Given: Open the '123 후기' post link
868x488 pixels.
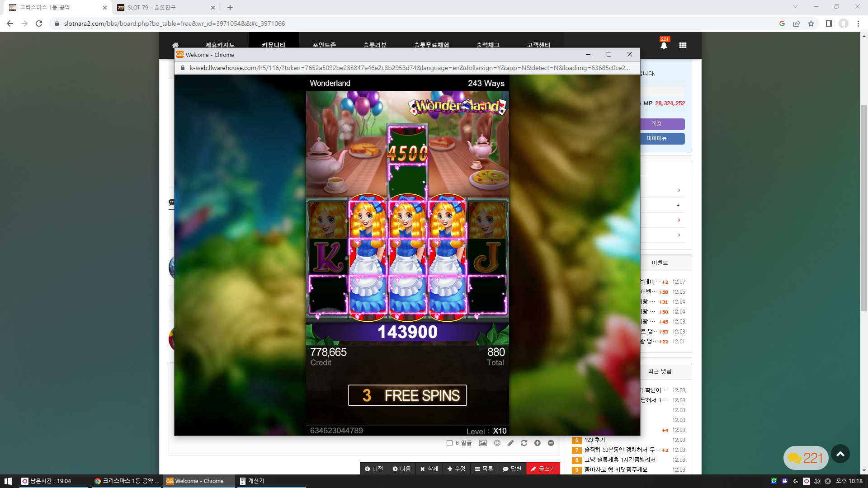Looking at the screenshot, I should [x=594, y=440].
